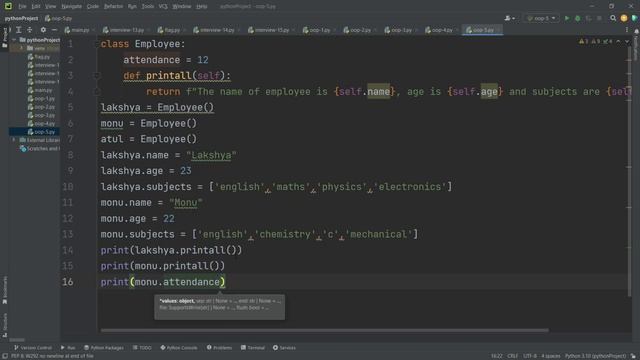Image resolution: width=640 pixels, height=360 pixels.
Task: Toggle the Project tool window sidebar button
Action: point(4,38)
